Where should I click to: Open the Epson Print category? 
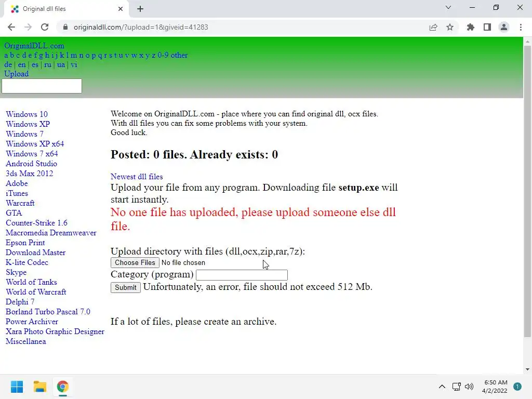pos(25,243)
